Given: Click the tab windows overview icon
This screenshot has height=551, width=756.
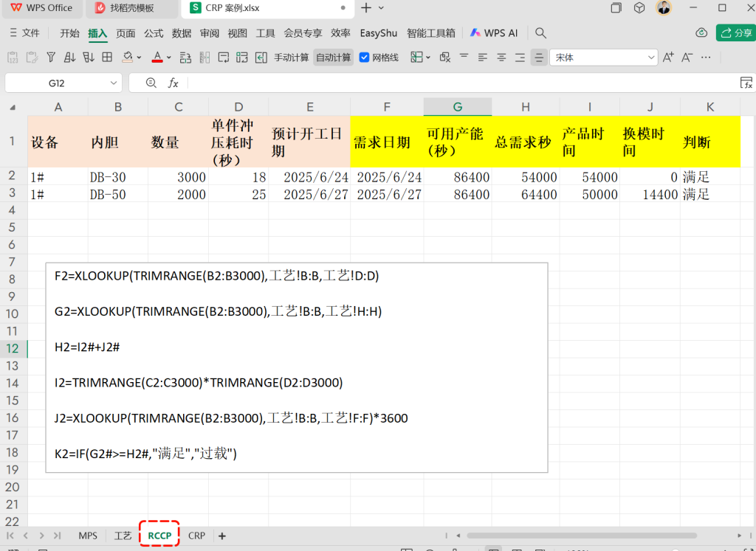Looking at the screenshot, I should point(616,7).
